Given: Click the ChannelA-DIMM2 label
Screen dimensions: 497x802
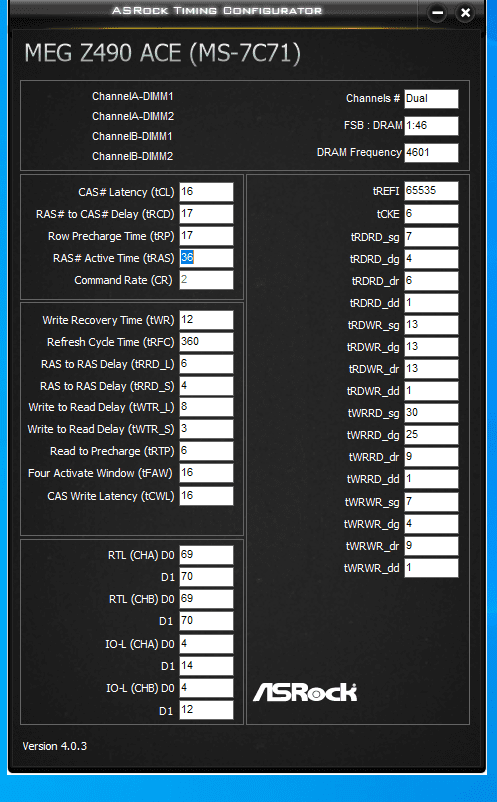Looking at the screenshot, I should tap(132, 116).
